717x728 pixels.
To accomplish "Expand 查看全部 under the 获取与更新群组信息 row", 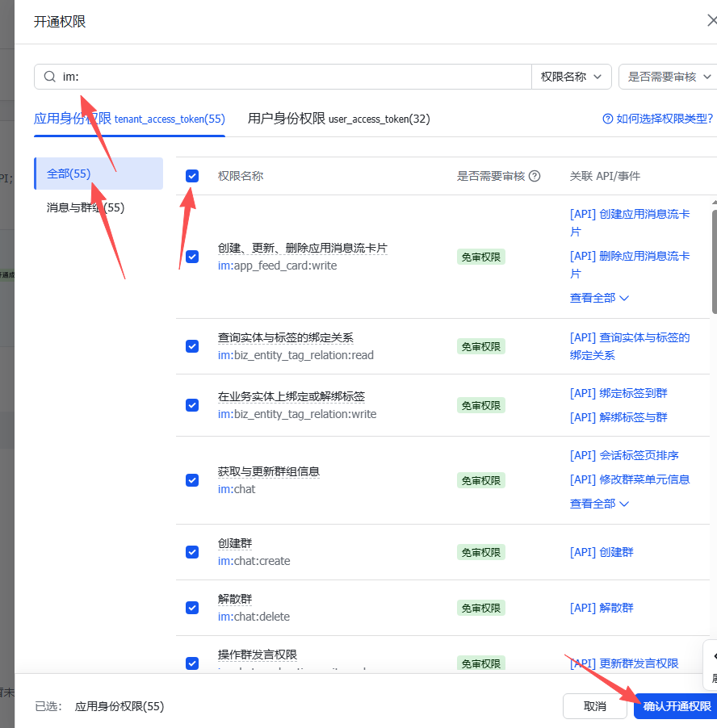I will click(x=593, y=501).
